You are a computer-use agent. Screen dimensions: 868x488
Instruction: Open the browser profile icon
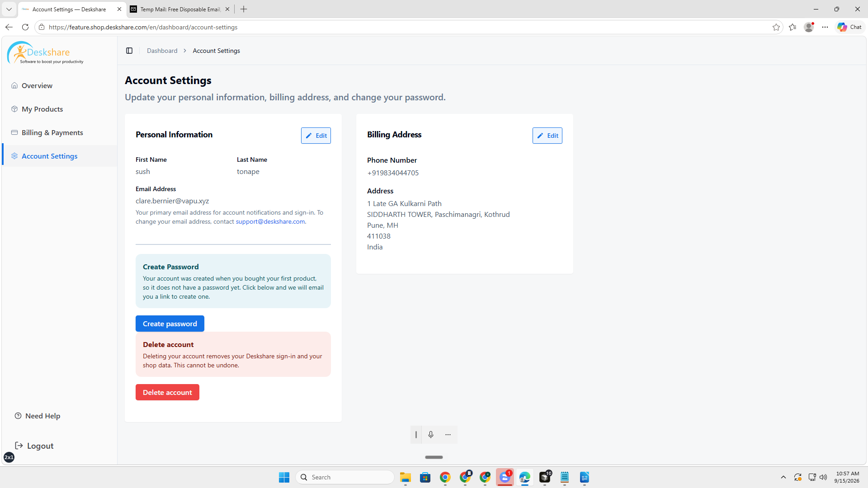809,27
